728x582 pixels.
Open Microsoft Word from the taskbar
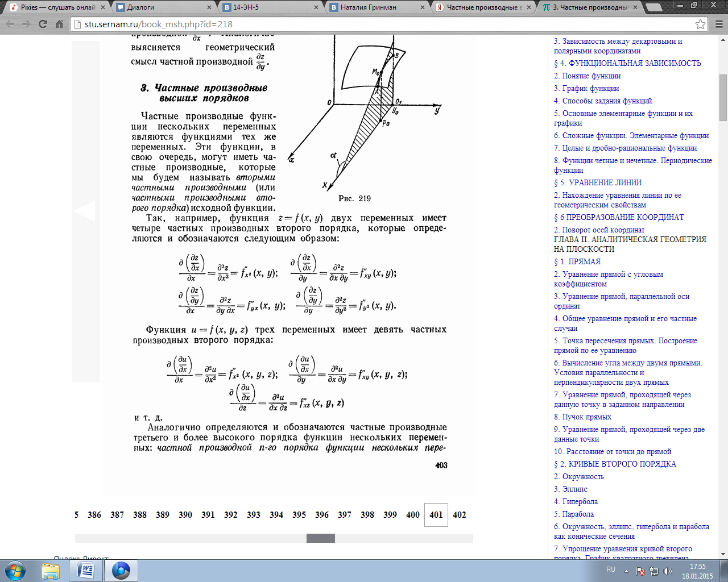click(86, 571)
